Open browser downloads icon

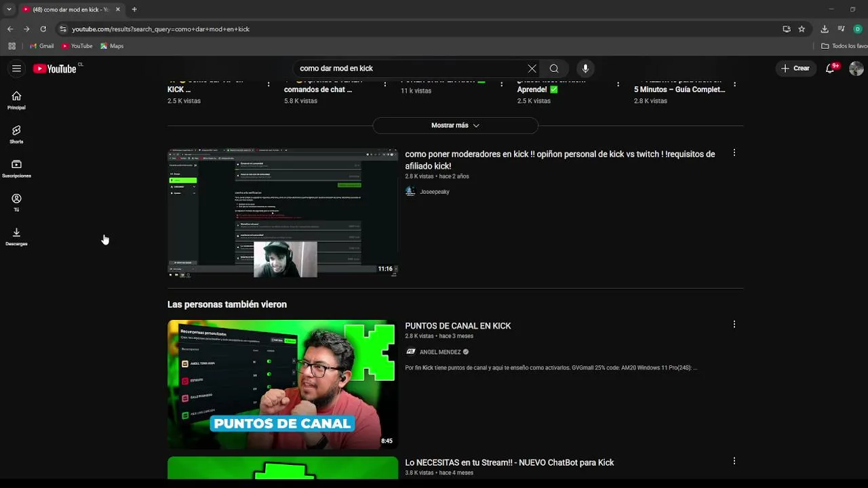825,29
